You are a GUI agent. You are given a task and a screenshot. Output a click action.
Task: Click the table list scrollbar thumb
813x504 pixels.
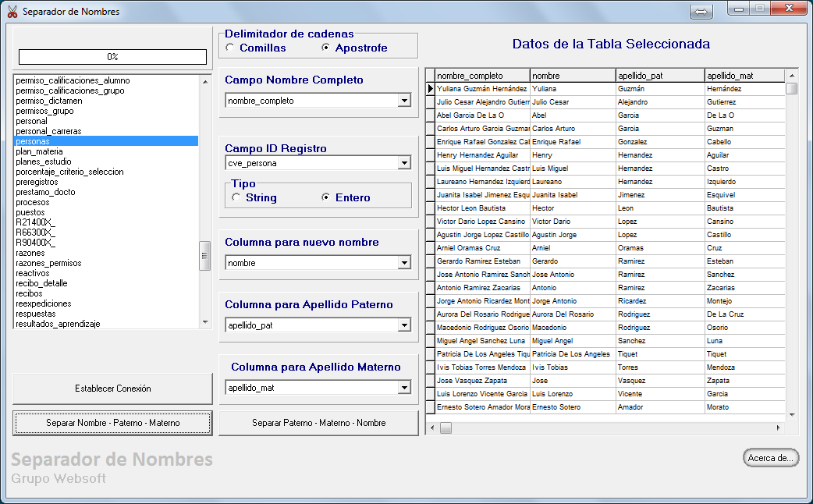pyautogui.click(x=204, y=256)
